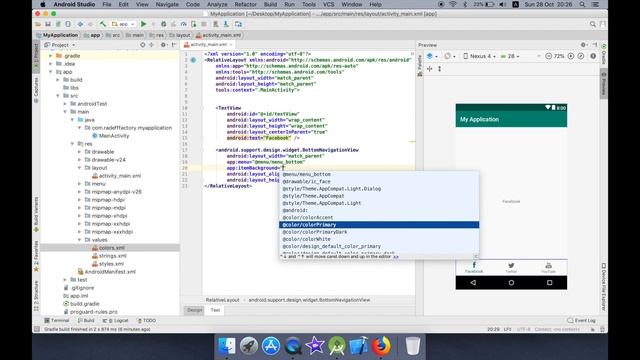Open the API 28 version dropdown
Image resolution: width=640 pixels, height=360 pixels.
[x=510, y=56]
